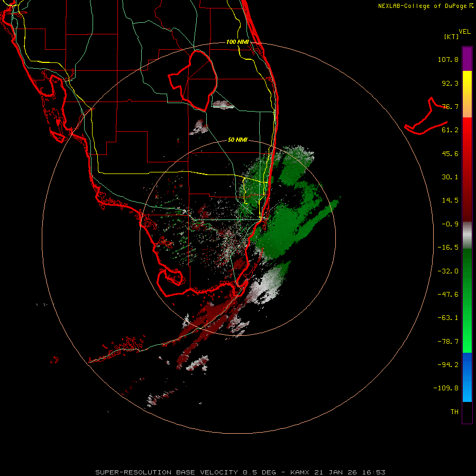
Task: Click the 14.5 velocity scale value
Action: pos(450,200)
